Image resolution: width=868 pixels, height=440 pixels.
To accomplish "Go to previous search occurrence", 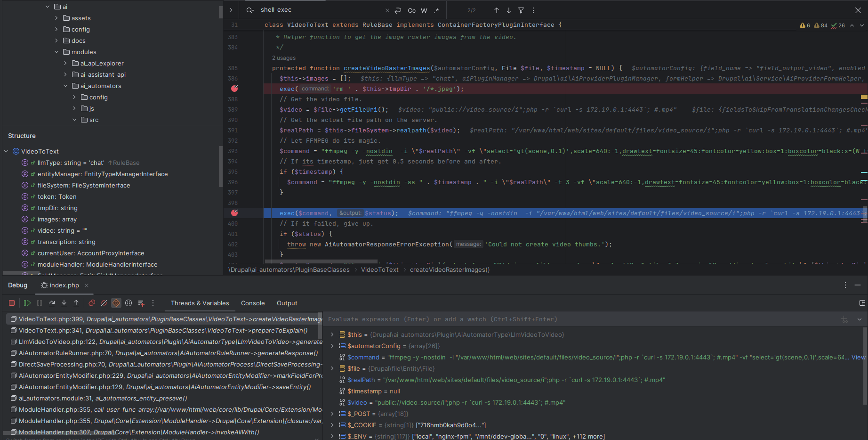I will pos(497,10).
